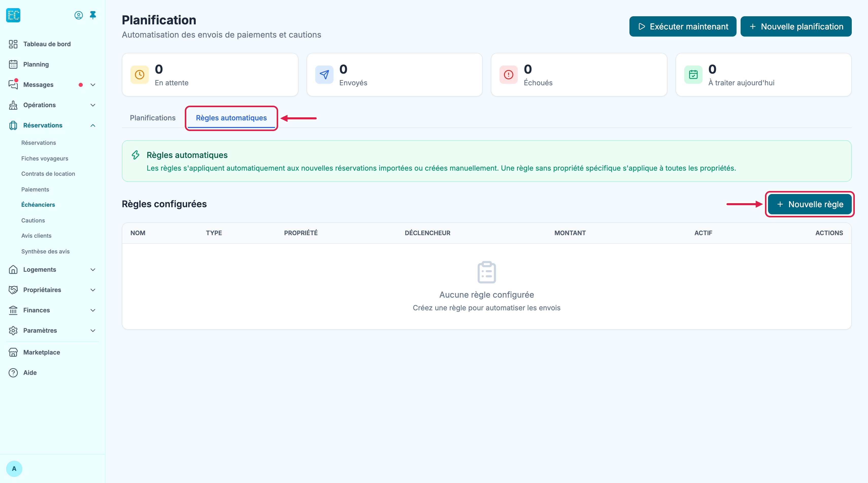
Task: Expand the Opérations submenu chevron
Action: [x=93, y=105]
